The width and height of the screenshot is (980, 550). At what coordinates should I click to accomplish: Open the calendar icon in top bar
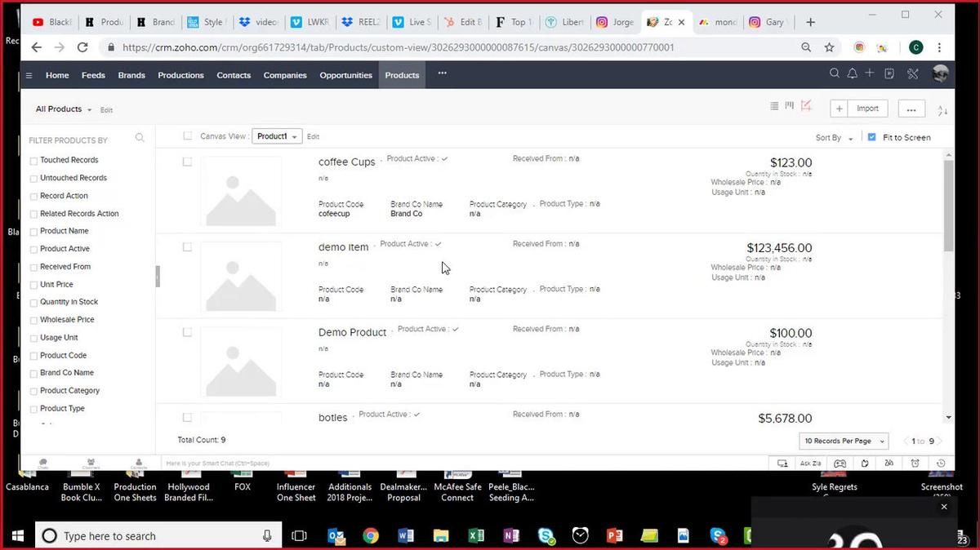(x=889, y=74)
